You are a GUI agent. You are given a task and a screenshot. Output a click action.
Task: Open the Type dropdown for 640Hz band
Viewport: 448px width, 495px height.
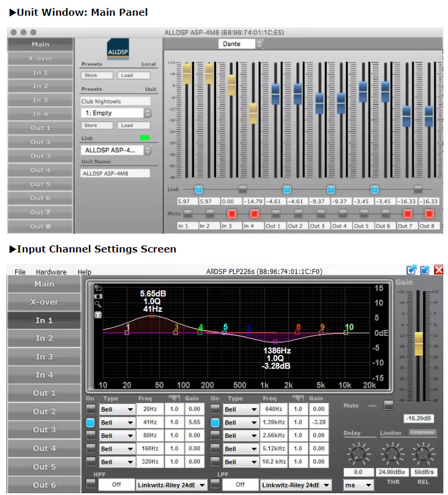[241, 409]
